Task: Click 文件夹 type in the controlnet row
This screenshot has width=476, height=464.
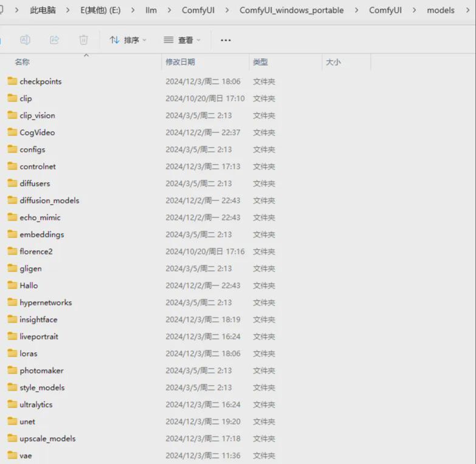Action: [x=264, y=166]
